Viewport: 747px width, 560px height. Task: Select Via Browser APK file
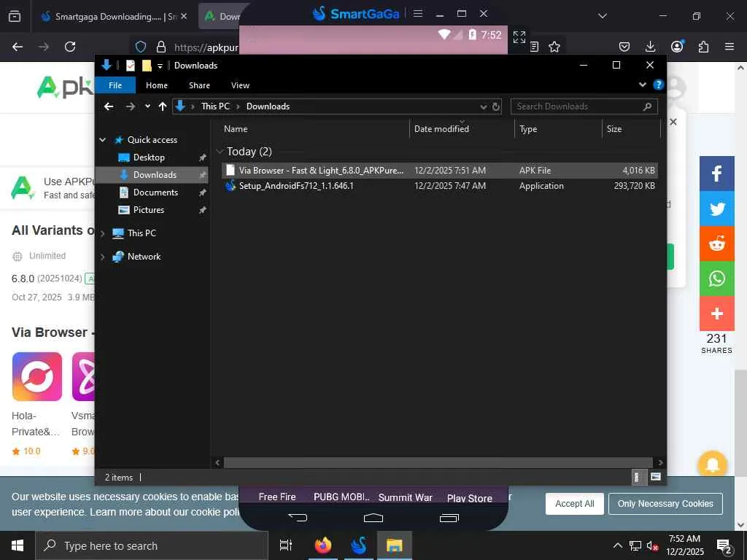click(440, 171)
